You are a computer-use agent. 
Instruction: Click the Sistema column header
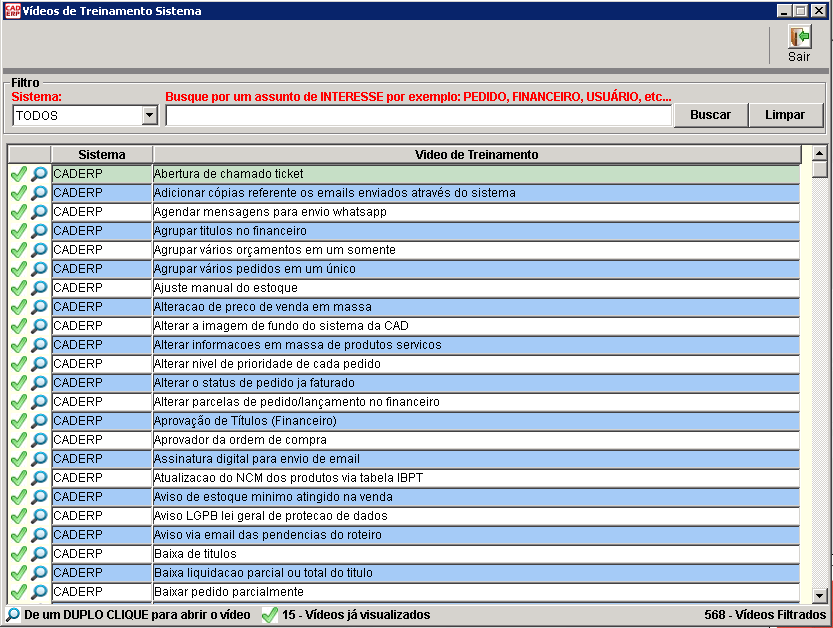click(101, 155)
